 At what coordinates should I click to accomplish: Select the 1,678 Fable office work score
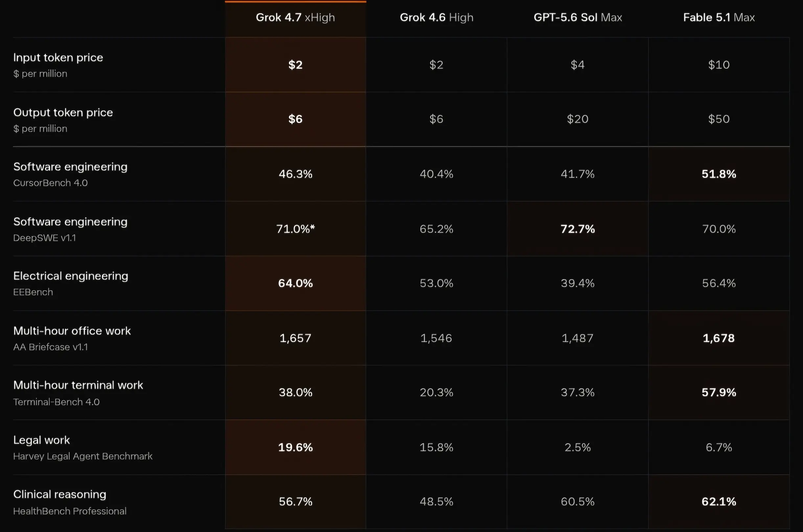pyautogui.click(x=719, y=338)
